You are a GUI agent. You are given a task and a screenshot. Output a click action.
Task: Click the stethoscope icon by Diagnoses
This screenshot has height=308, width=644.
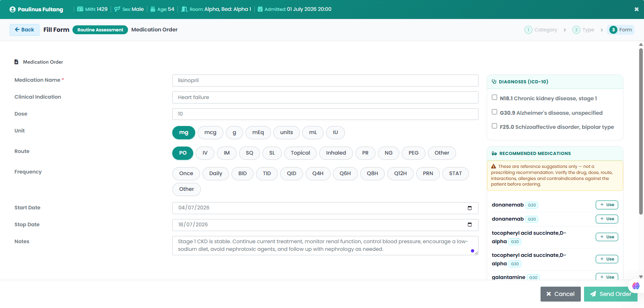[494, 82]
